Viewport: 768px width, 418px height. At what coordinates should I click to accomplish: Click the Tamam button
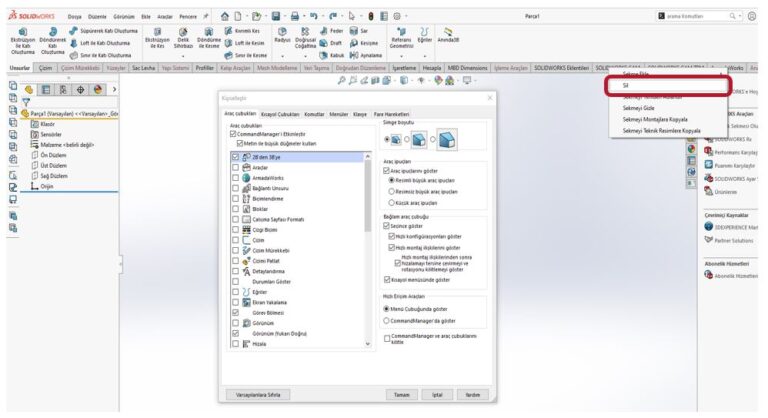point(402,394)
